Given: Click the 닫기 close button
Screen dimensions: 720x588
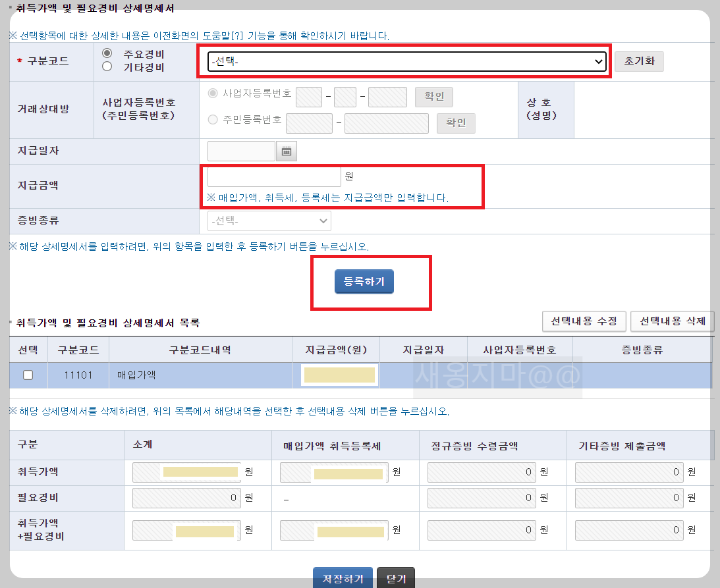Looking at the screenshot, I should click(396, 578).
